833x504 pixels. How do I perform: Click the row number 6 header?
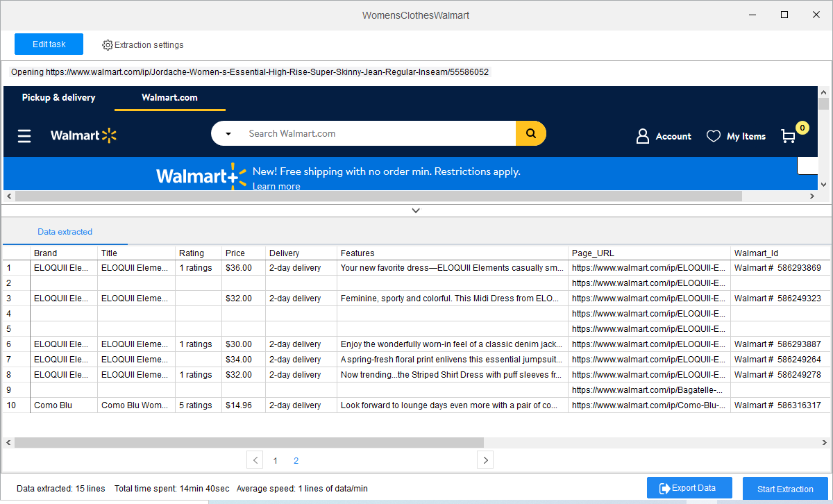click(16, 344)
